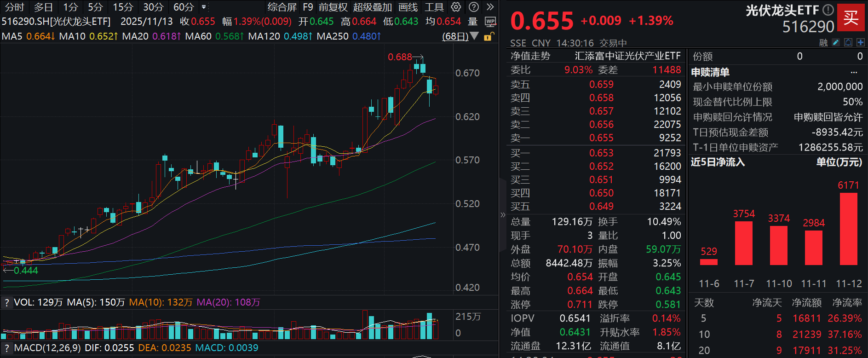
Task: Open the MACD indicator help icon
Action: click(6, 348)
